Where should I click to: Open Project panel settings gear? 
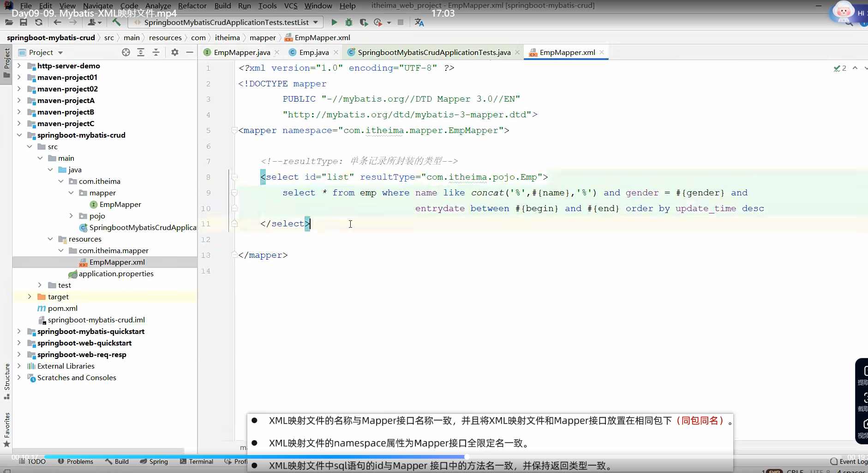coord(174,52)
